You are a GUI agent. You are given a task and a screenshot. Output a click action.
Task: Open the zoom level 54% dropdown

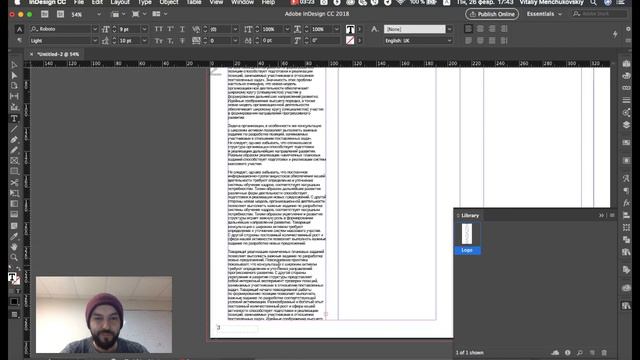98,14
